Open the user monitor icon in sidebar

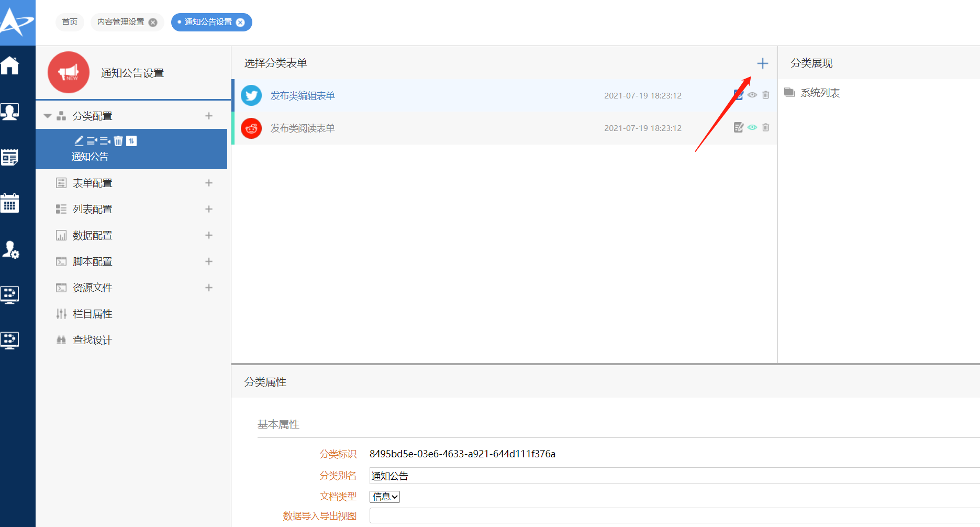tap(10, 112)
